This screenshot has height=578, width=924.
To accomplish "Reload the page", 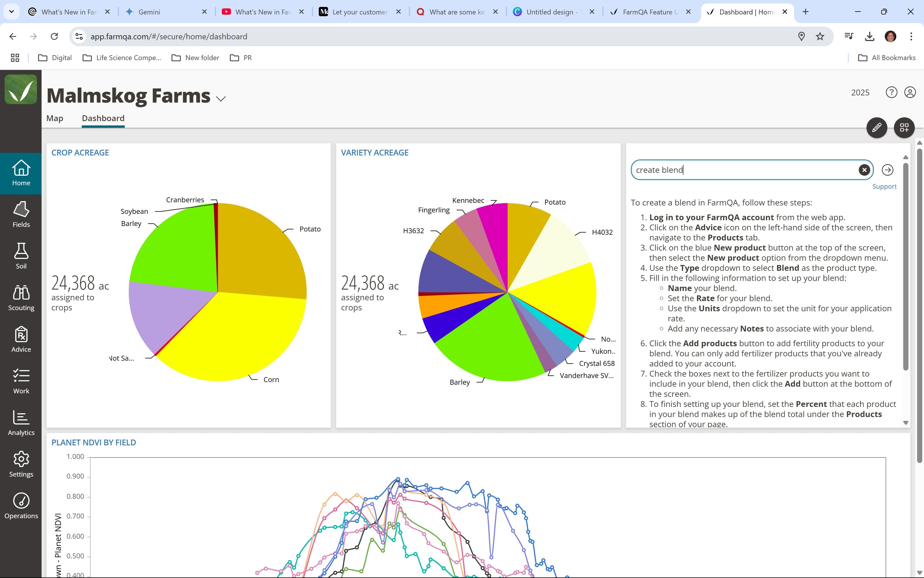I will (54, 36).
